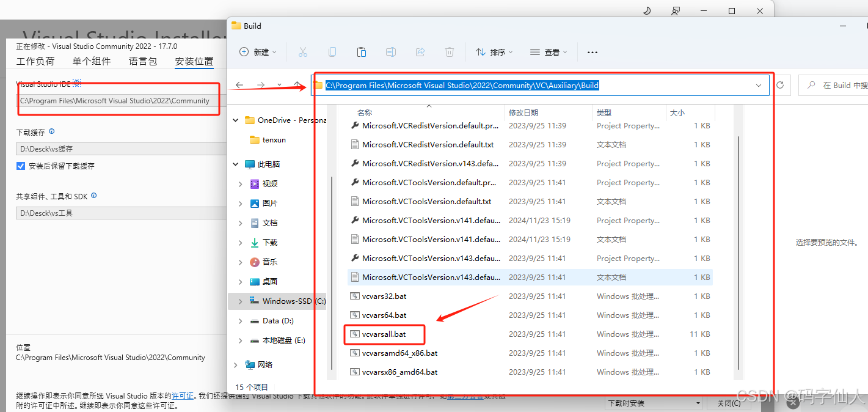Sort files by 修改日期 column header

pos(548,113)
